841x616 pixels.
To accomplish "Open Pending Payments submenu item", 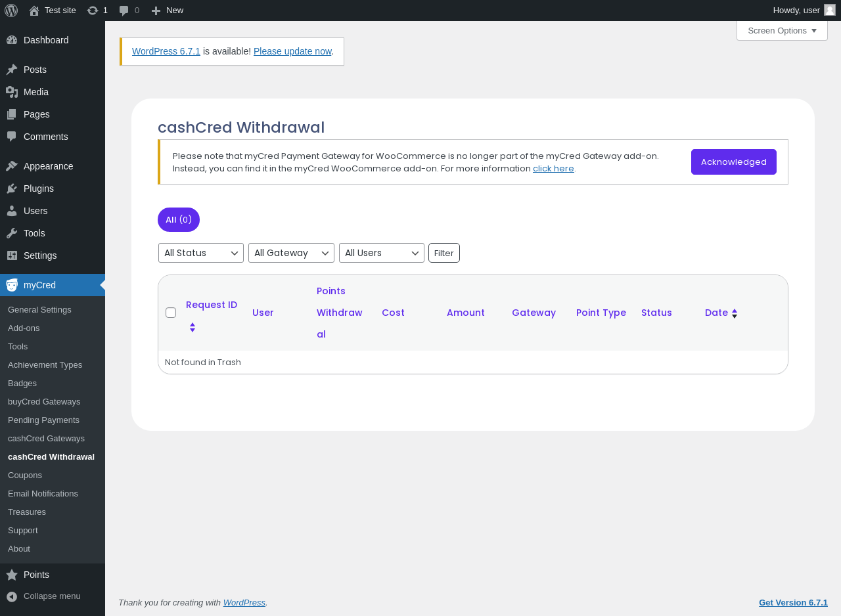I will click(43, 420).
